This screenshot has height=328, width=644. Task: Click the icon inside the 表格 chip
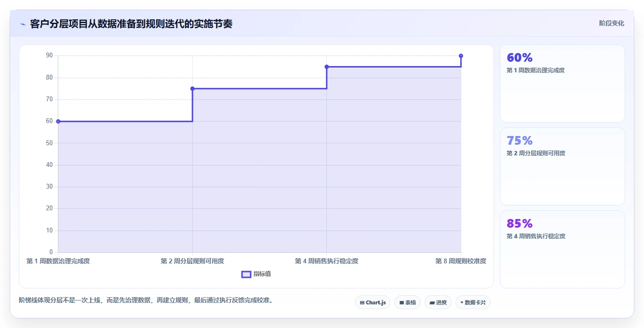tap(402, 303)
